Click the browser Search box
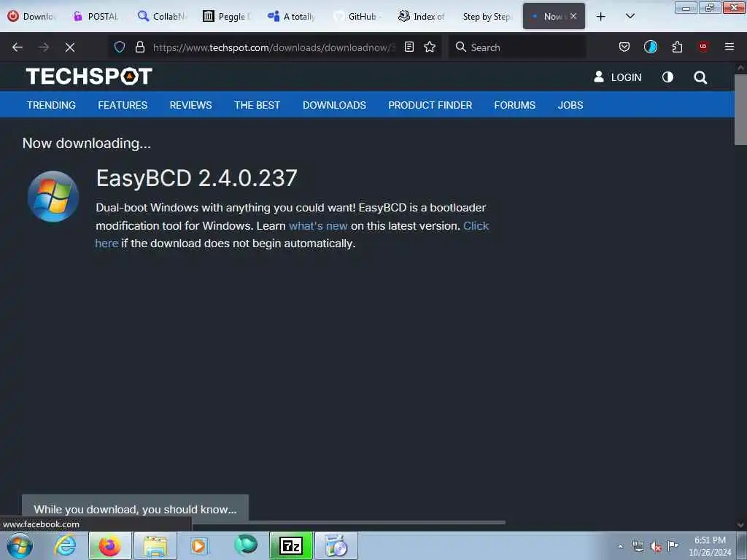The width and height of the screenshot is (747, 560). point(517,47)
